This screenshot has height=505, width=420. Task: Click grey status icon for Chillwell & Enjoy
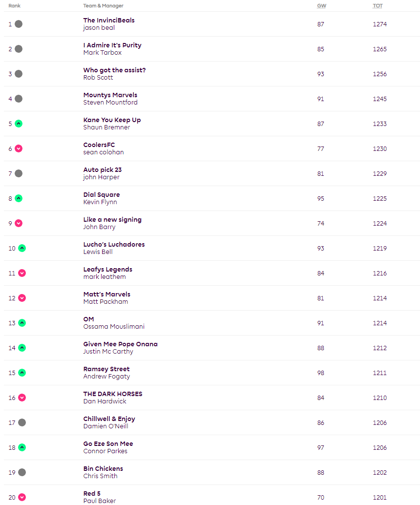(22, 422)
